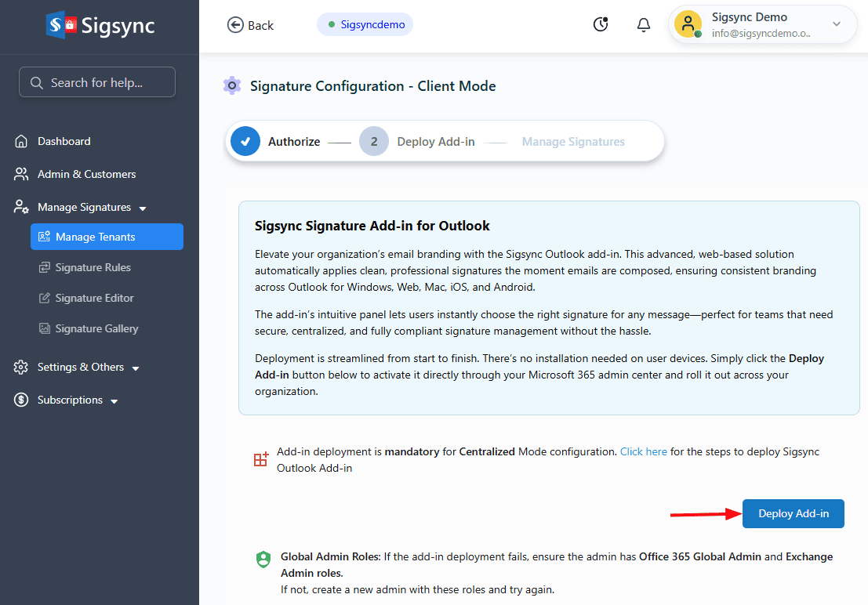Click the Search for help field
This screenshot has width=868, height=605.
point(97,82)
